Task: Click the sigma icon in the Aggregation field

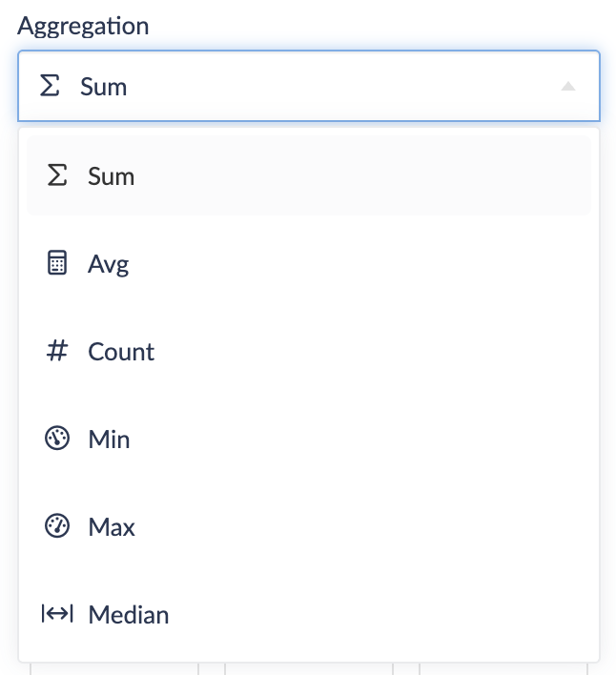Action: tap(49, 87)
